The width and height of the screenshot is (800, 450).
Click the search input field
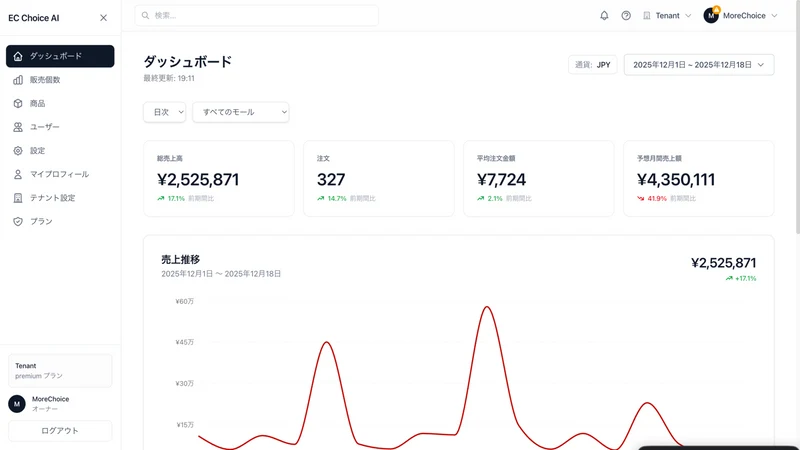tap(257, 15)
